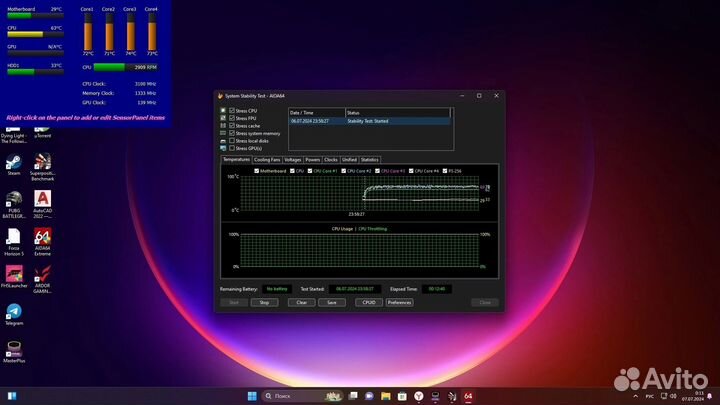
Task: Hide CPU Core #1 graph line
Action: (x=310, y=171)
